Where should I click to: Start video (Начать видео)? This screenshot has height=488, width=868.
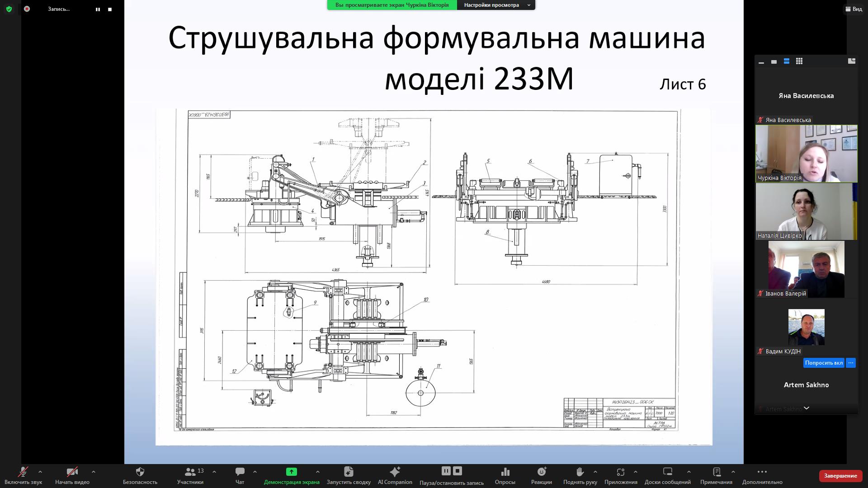(72, 472)
